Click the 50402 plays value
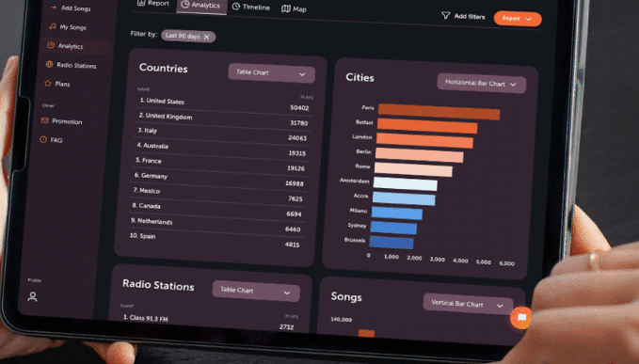Image resolution: width=639 pixels, height=364 pixels. (299, 107)
